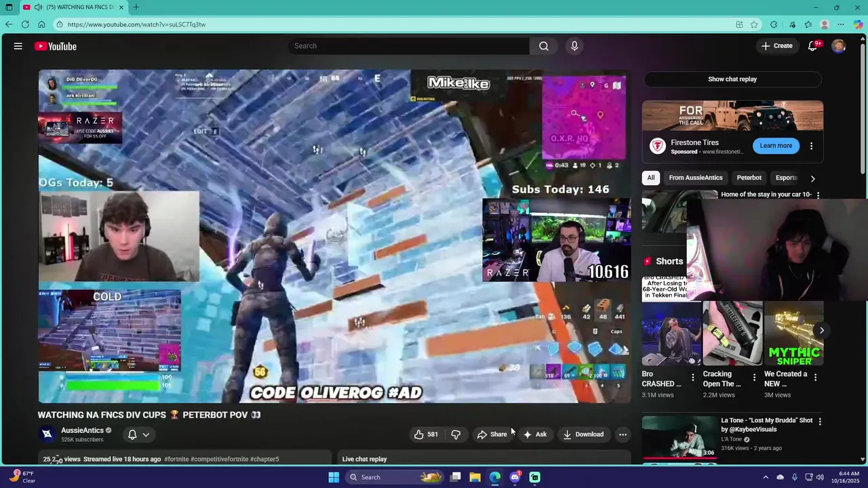
Task: Click the search magnifier button
Action: point(544,46)
